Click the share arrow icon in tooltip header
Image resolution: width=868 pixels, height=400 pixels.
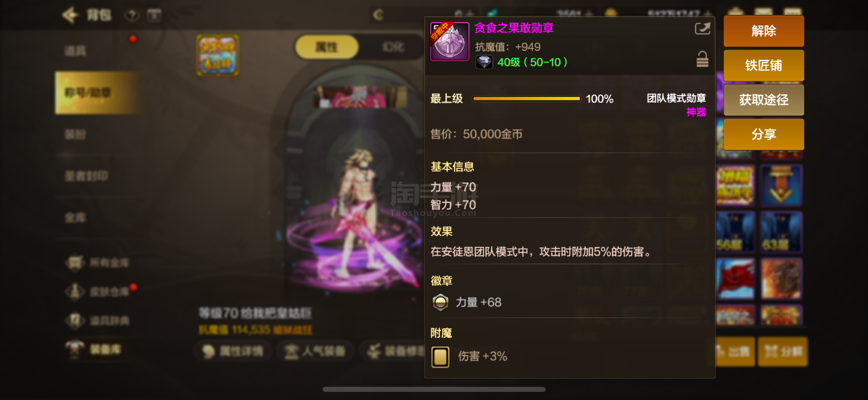(702, 28)
